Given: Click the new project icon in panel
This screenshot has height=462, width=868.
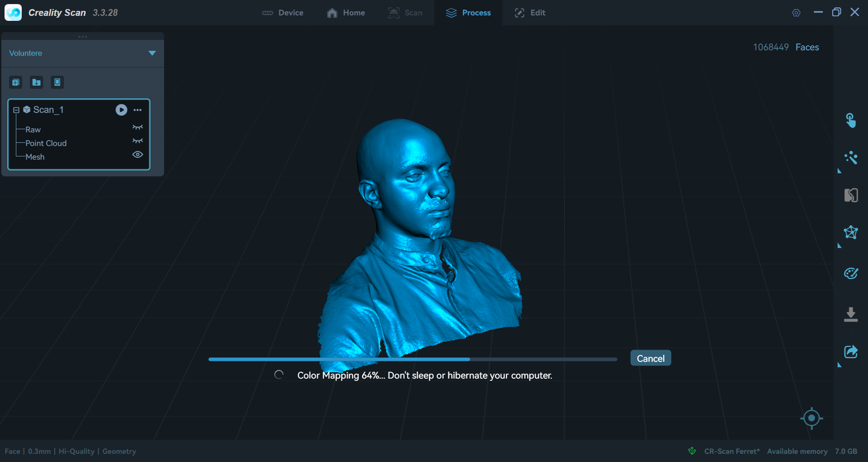Looking at the screenshot, I should (x=16, y=82).
